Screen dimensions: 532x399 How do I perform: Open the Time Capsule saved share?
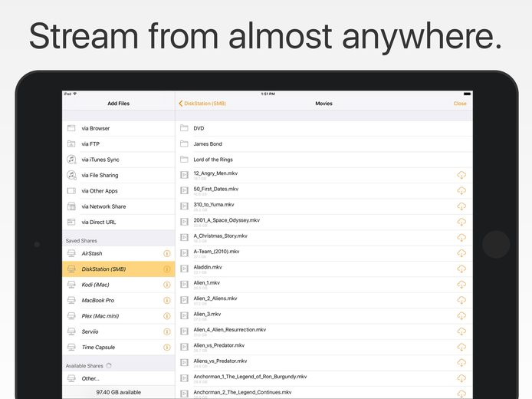(118, 347)
